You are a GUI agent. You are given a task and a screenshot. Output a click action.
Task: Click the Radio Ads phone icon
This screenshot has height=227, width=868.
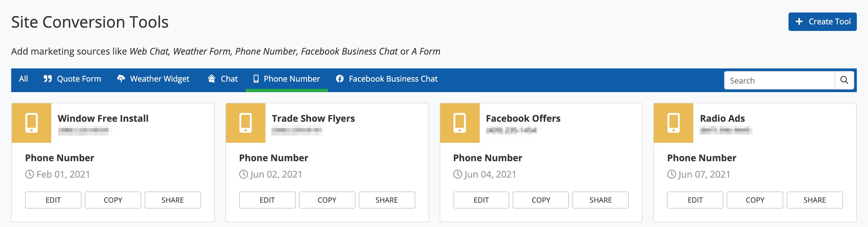point(673,123)
